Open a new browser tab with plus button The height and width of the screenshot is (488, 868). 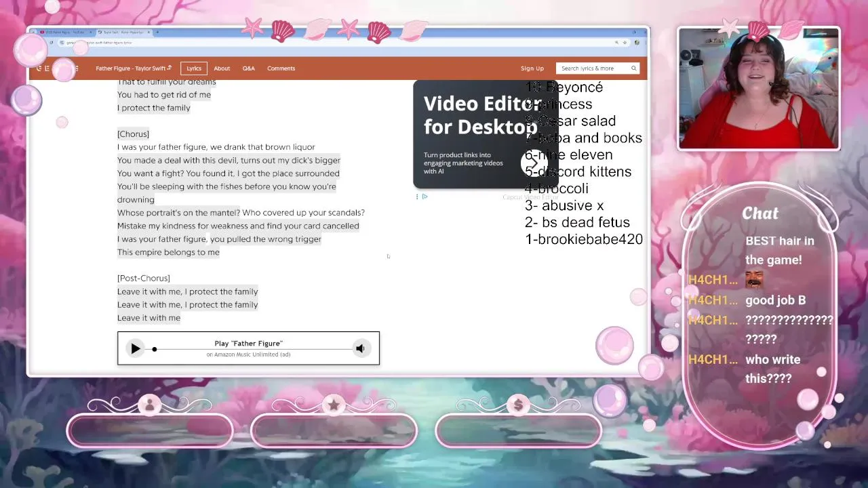click(157, 32)
